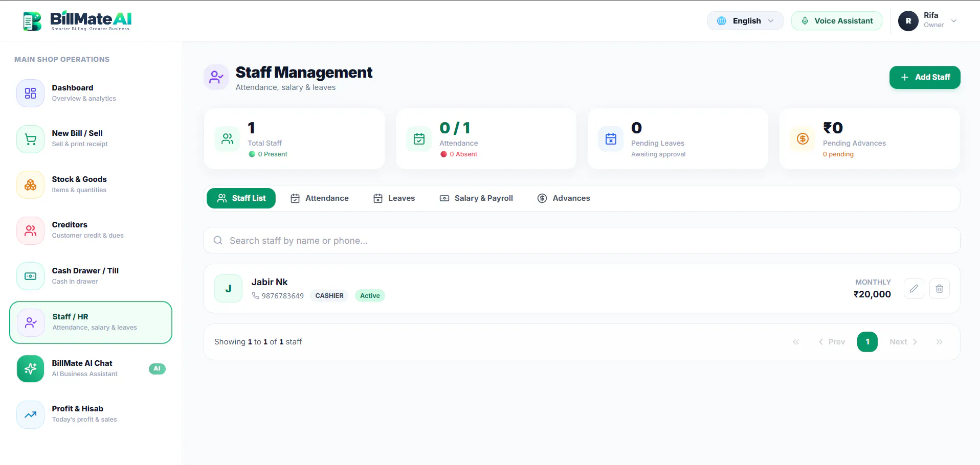Image resolution: width=980 pixels, height=465 pixels.
Task: Go to Creditors section
Action: point(91,230)
